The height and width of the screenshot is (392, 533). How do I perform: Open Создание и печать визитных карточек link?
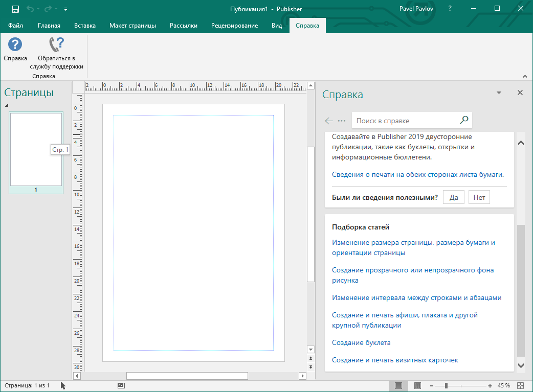pos(395,360)
